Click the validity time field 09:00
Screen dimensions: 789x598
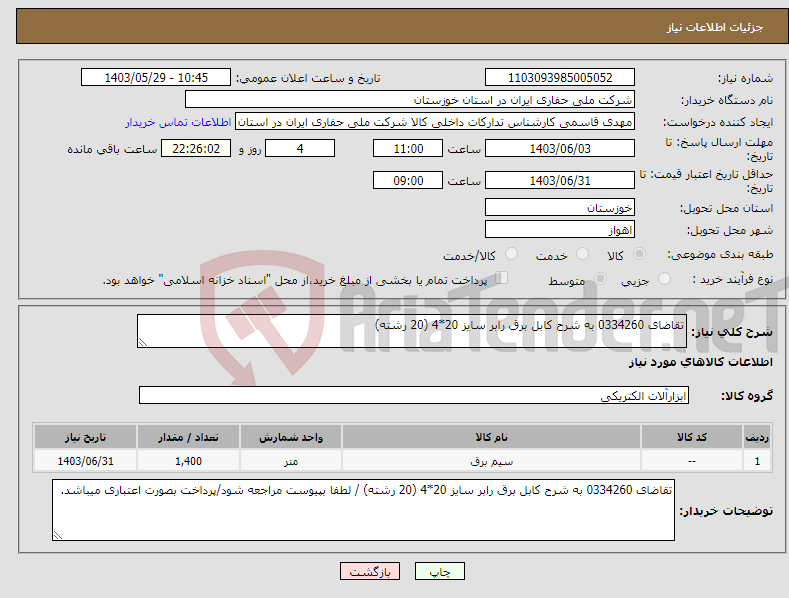408,180
